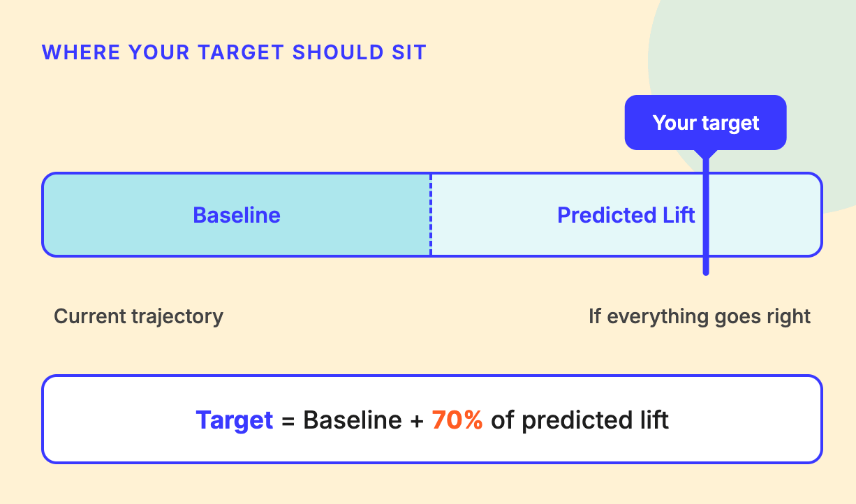Click the 'Current trajectory' caption
Screen dimensions: 856x504
(139, 316)
